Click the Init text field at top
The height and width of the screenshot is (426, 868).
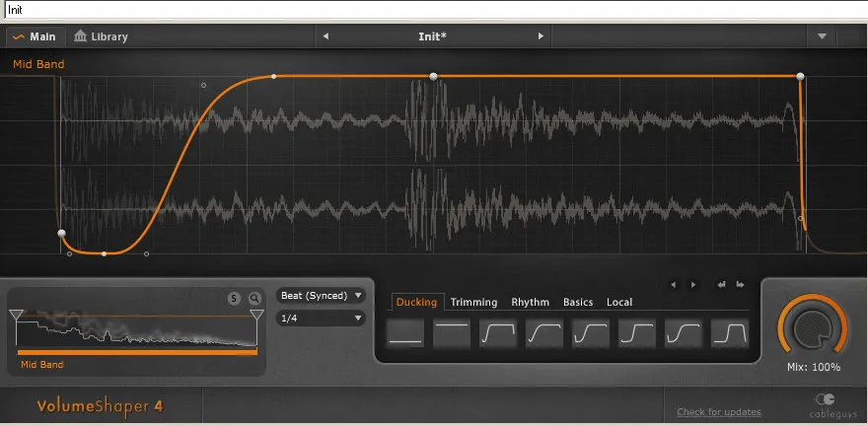(434, 10)
